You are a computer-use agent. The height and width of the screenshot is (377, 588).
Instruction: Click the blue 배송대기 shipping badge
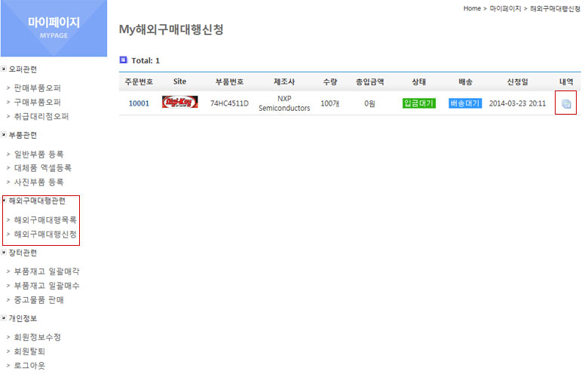pyautogui.click(x=465, y=103)
